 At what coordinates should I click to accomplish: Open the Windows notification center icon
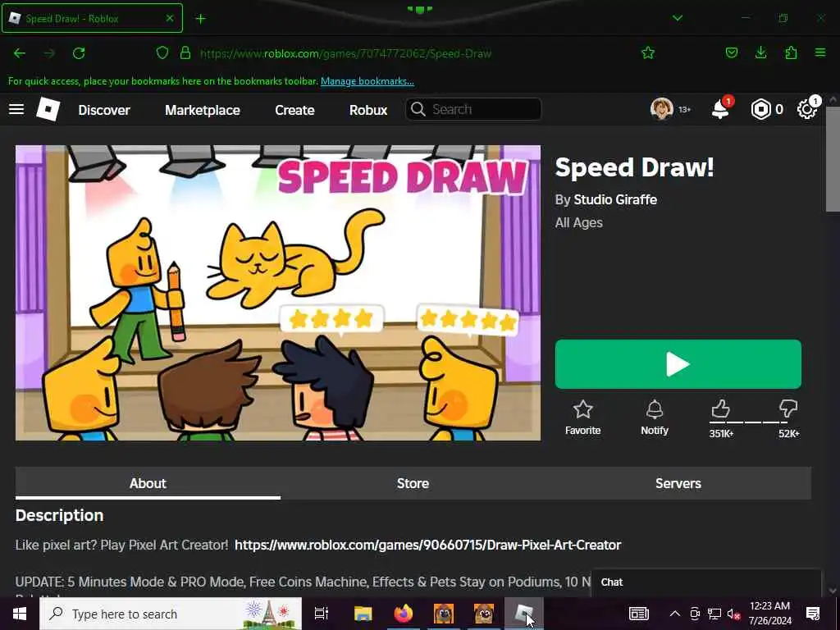tap(813, 614)
